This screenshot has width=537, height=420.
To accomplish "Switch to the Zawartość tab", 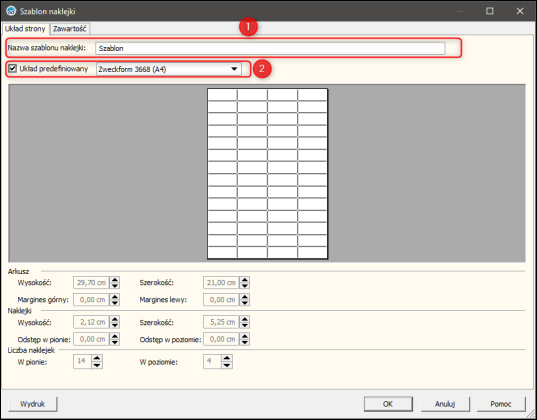I will (x=70, y=29).
